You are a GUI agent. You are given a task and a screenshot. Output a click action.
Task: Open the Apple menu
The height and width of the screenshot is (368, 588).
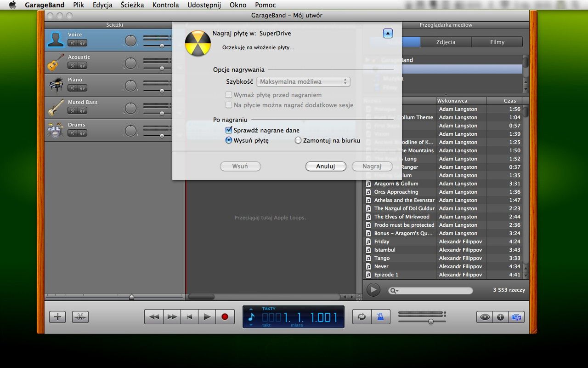pyautogui.click(x=12, y=5)
